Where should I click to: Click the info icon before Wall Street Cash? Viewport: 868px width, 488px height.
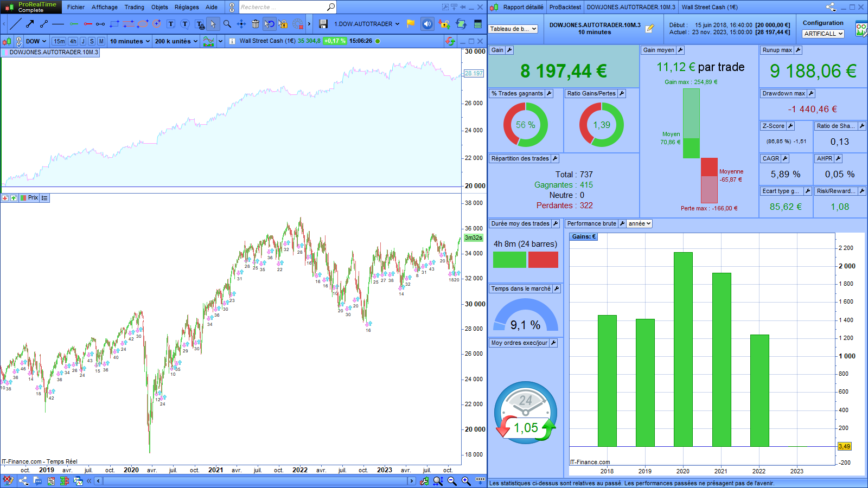click(232, 41)
